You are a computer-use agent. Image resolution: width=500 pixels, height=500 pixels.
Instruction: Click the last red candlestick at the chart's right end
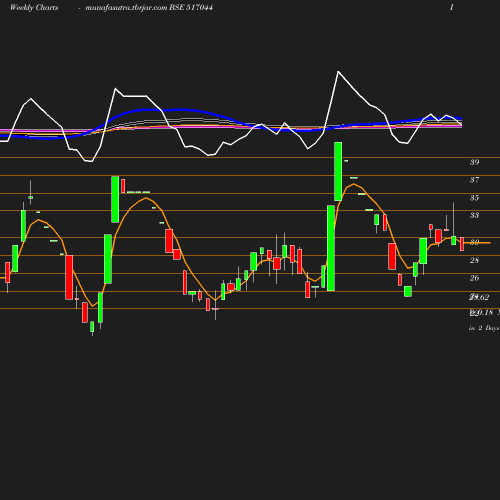click(462, 244)
